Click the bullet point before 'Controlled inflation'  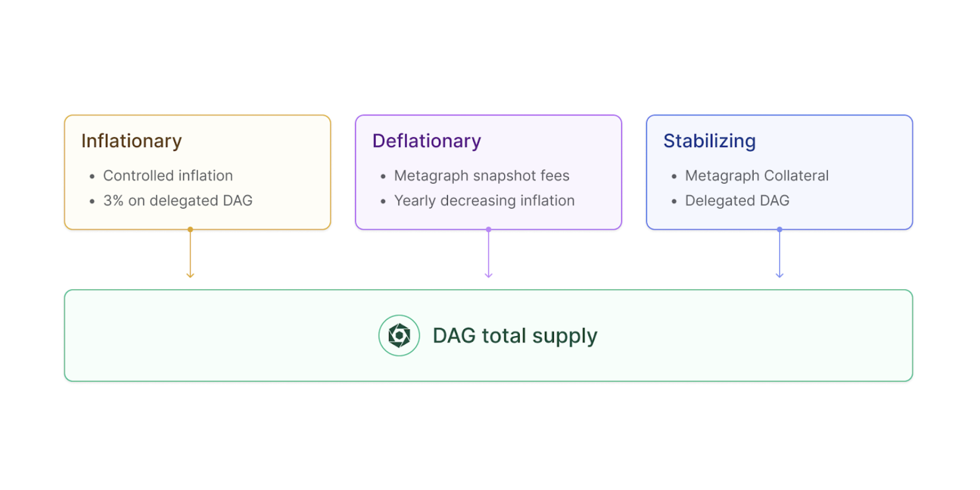point(92,176)
